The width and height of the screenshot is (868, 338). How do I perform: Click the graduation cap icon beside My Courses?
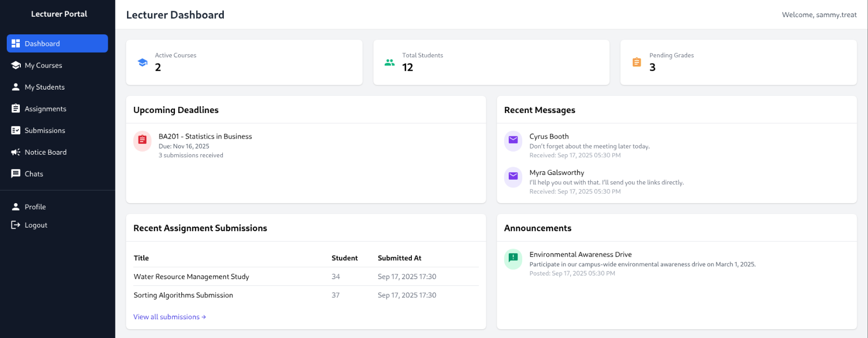16,66
